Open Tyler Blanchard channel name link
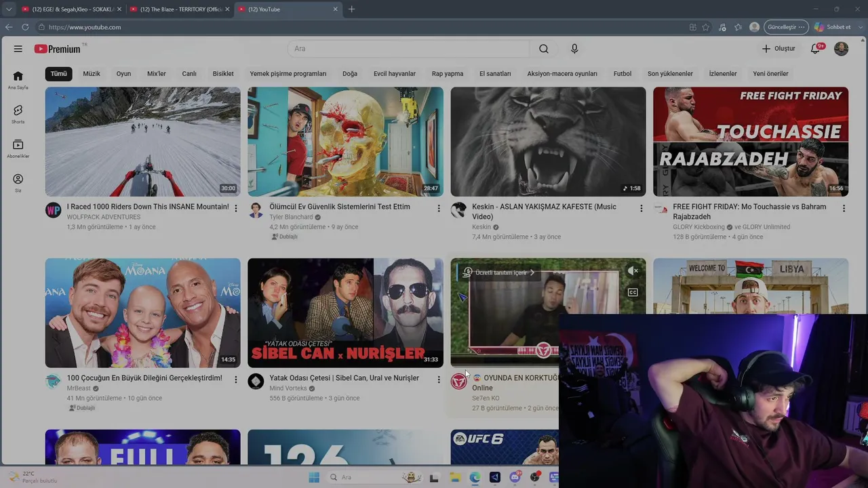Viewport: 868px width, 488px height. tap(291, 217)
